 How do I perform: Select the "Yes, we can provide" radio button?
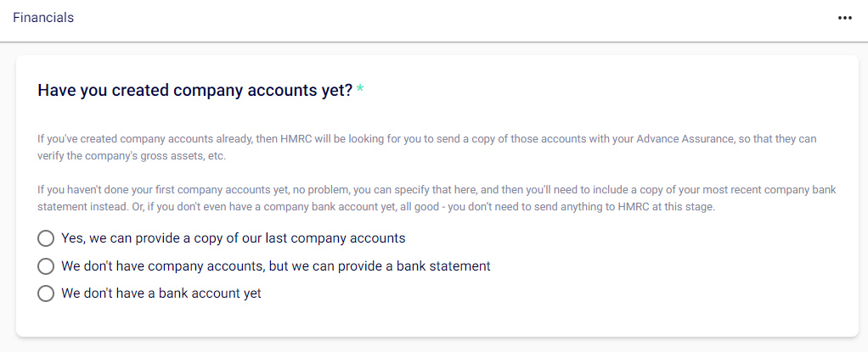point(47,238)
